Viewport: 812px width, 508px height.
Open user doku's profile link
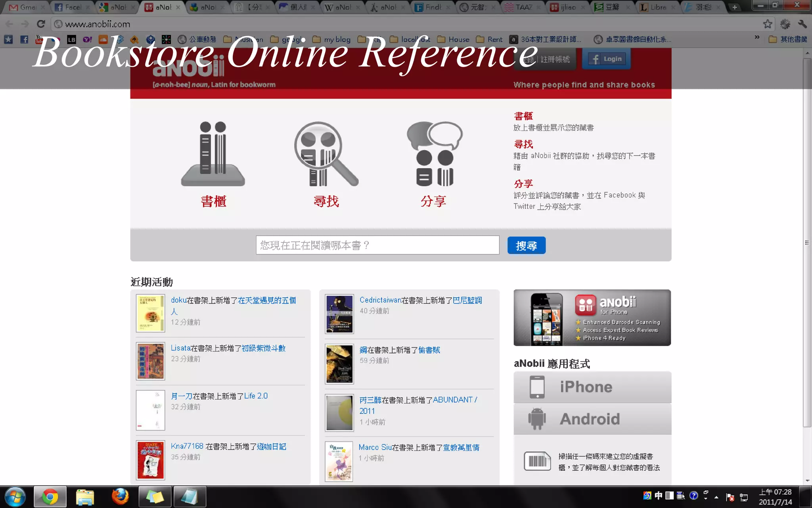pyautogui.click(x=178, y=300)
